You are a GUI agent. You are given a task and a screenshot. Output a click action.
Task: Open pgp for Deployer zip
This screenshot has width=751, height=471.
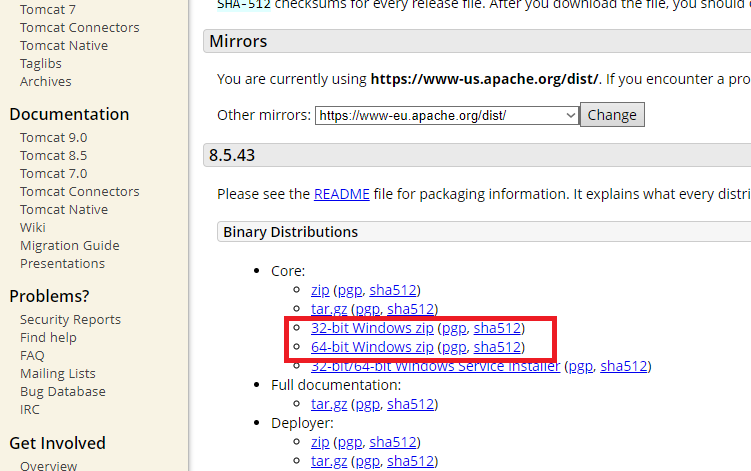click(x=350, y=442)
